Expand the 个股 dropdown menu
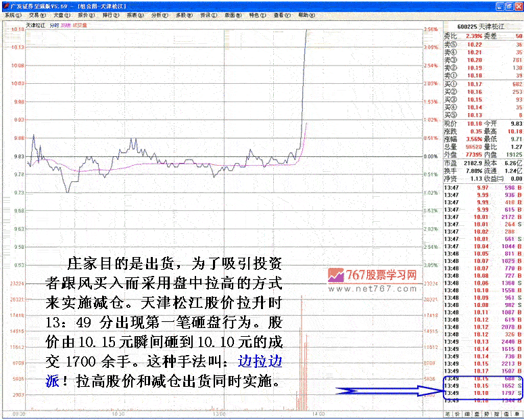Viewport: 524px width, 420px height. pos(85,14)
